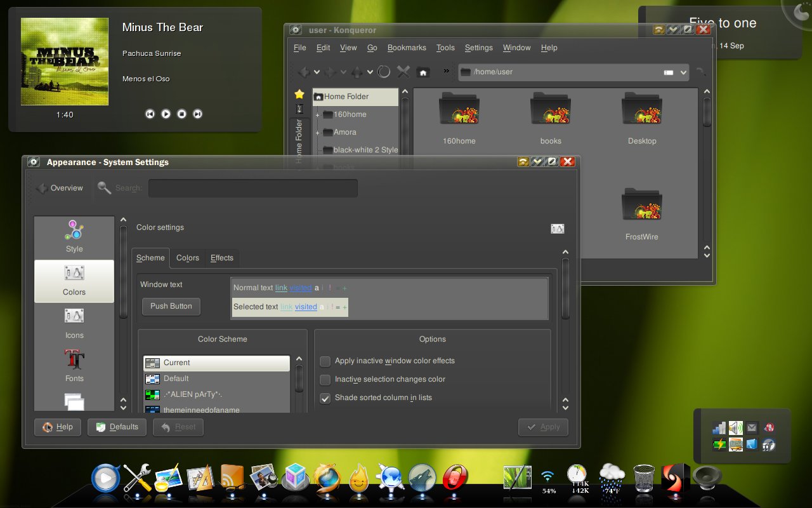Click the battery charging tray icon
The width and height of the screenshot is (812, 508).
tap(719, 444)
